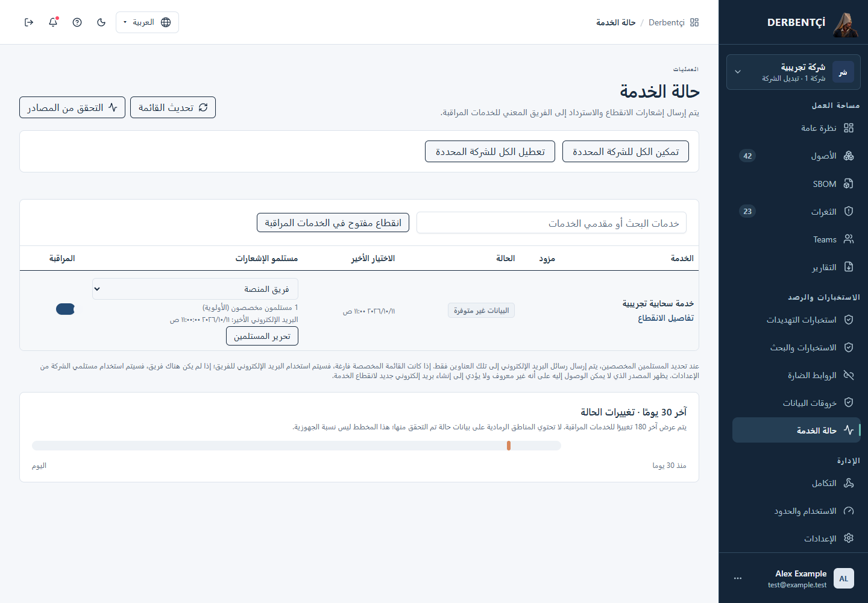This screenshot has height=603, width=868.
Task: Open نظرة عامة in the sidebar
Action: pos(796,128)
